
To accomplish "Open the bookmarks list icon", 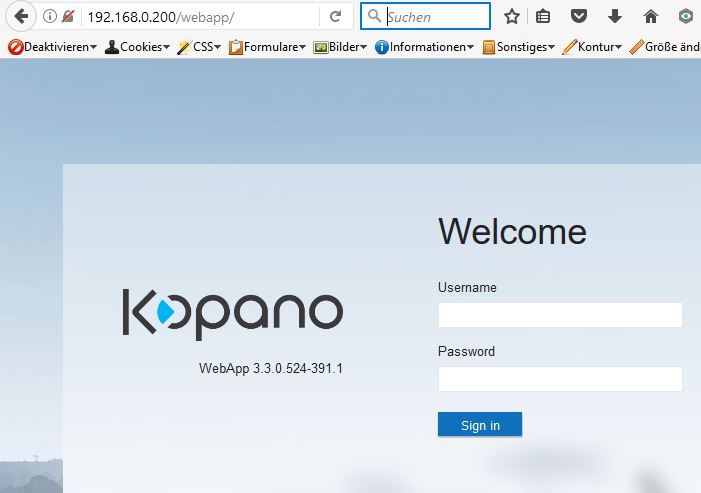I will tap(543, 17).
